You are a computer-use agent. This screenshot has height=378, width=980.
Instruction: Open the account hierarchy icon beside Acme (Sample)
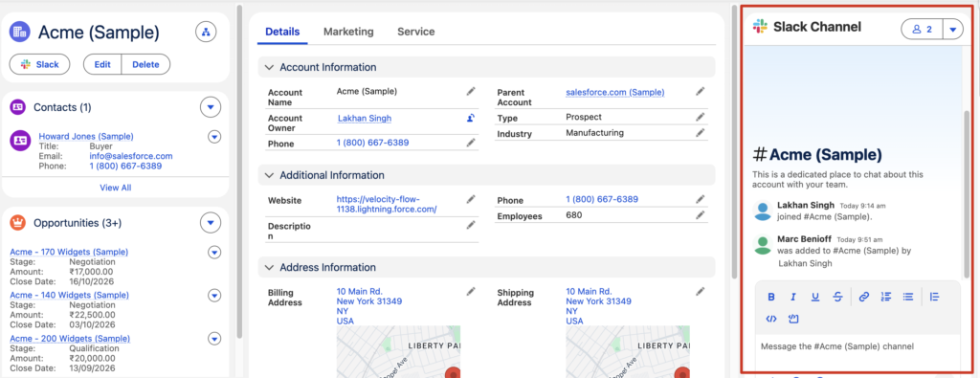[x=206, y=32]
